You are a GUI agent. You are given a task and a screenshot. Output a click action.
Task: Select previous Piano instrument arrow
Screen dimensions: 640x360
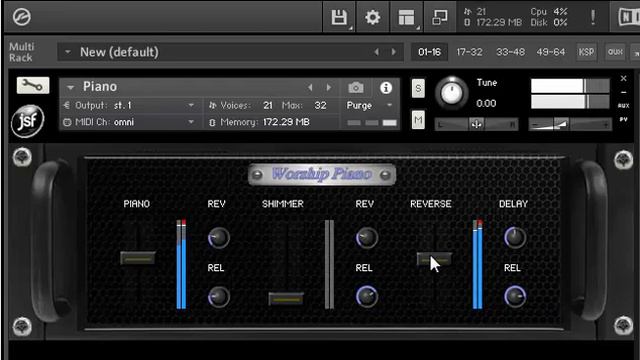tap(310, 87)
